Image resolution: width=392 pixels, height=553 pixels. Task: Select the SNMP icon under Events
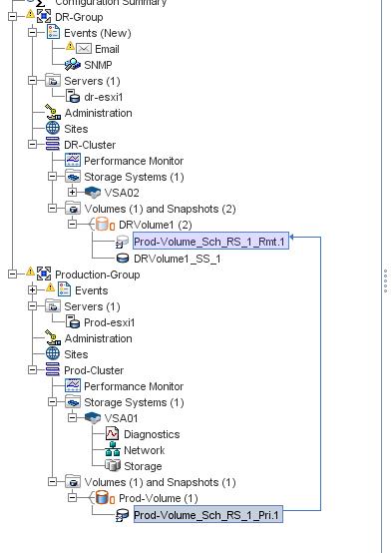73,65
